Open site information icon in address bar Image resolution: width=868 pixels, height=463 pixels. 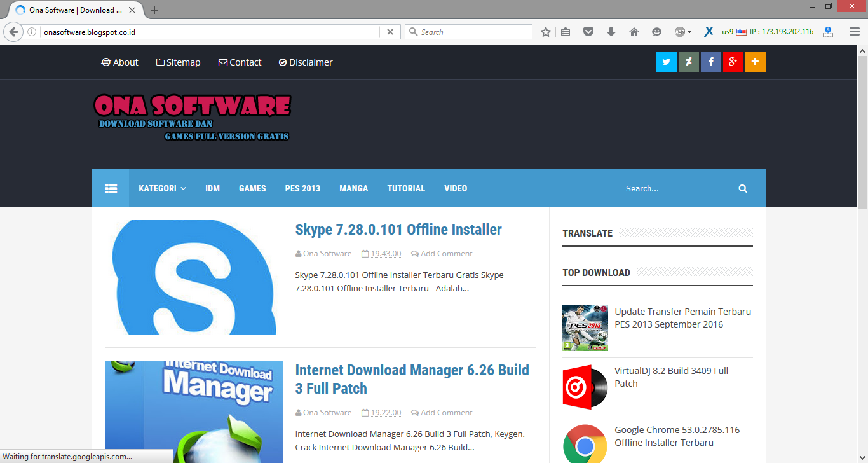pos(32,32)
